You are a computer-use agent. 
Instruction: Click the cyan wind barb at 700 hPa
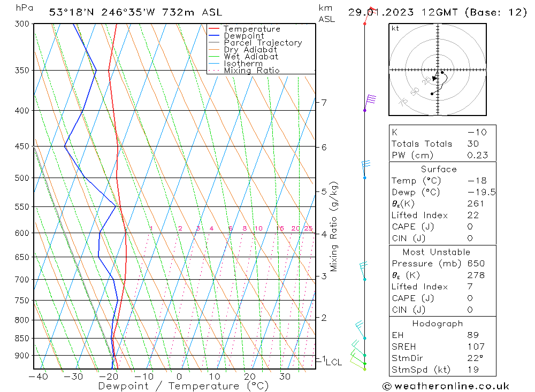click(x=364, y=271)
